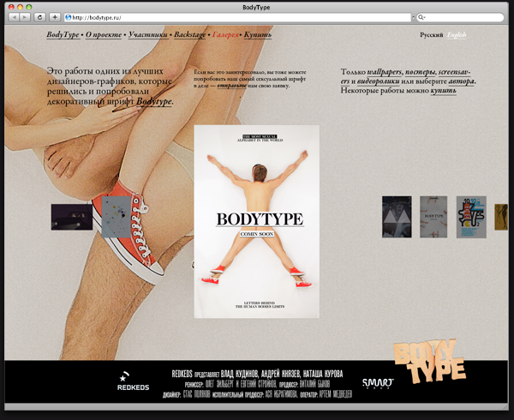Image resolution: width=514 pixels, height=420 pixels.
Task: Click the bodytype.ru address field
Action: [x=237, y=18]
